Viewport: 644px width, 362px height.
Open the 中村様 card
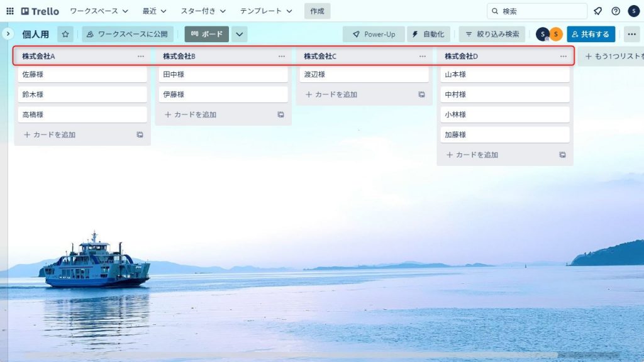pyautogui.click(x=505, y=94)
